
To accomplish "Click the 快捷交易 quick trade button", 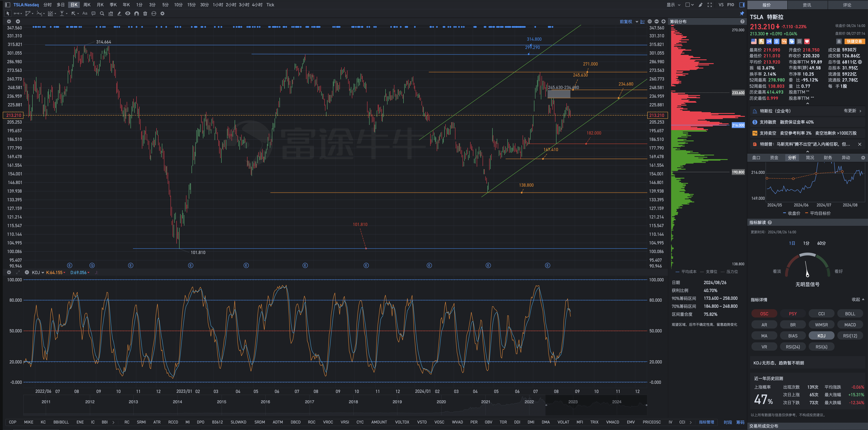I will [855, 41].
